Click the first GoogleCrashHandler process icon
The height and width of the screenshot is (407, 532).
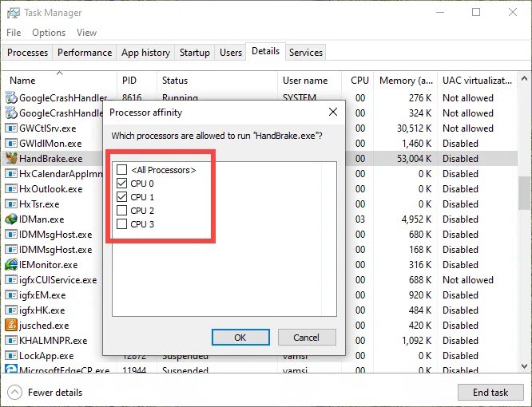point(11,97)
